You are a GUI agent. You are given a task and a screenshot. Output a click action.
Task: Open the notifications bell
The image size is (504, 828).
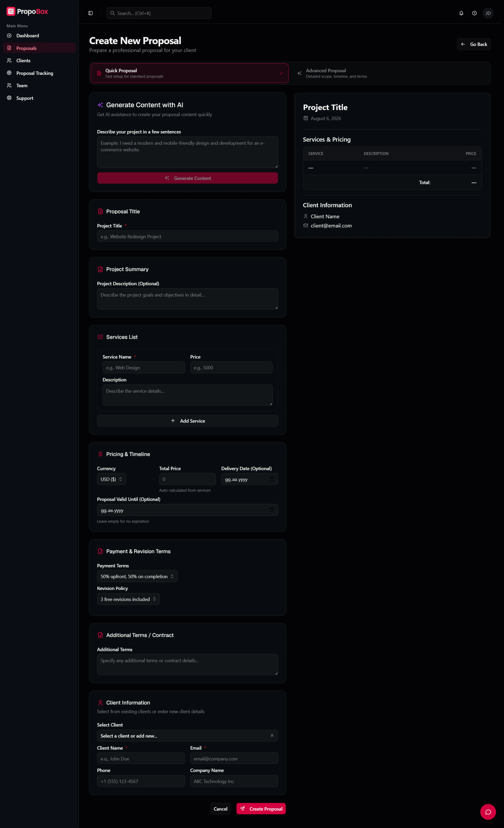click(x=461, y=13)
